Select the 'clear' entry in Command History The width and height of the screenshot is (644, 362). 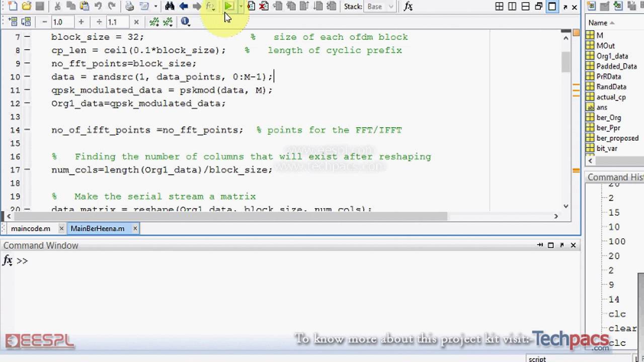point(622,328)
